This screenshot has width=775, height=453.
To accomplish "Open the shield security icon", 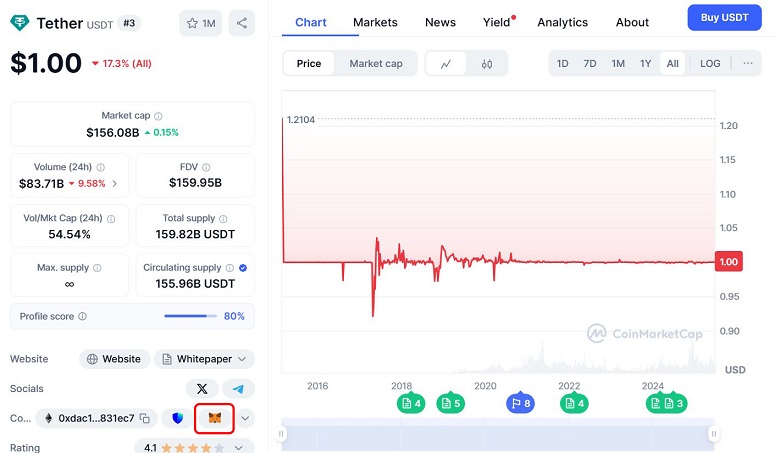I will coord(177,418).
